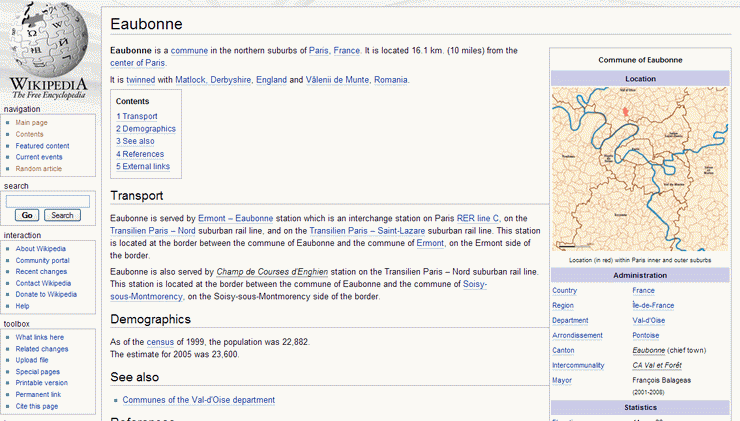The image size is (740, 421).
Task: Open Upload file link
Action: (x=32, y=360)
